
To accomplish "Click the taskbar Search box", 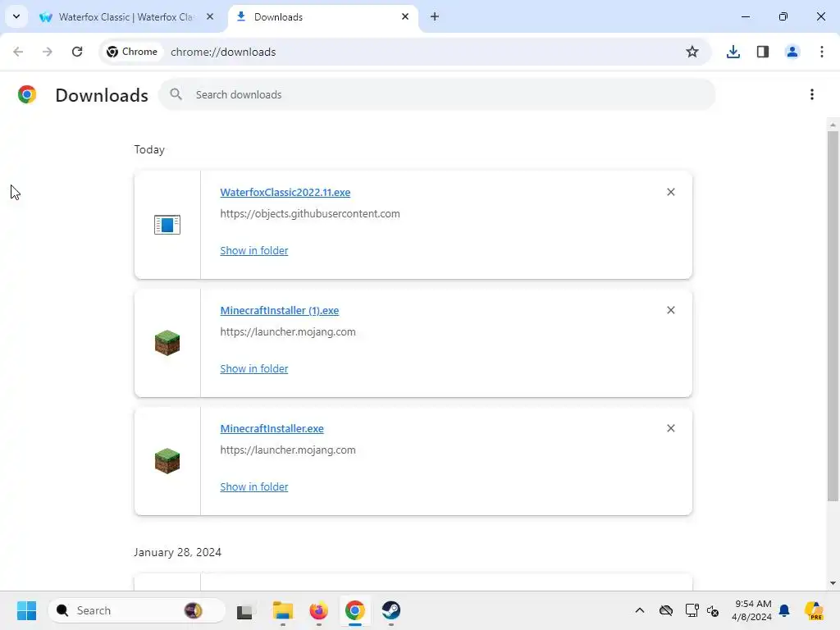I will 137,610.
